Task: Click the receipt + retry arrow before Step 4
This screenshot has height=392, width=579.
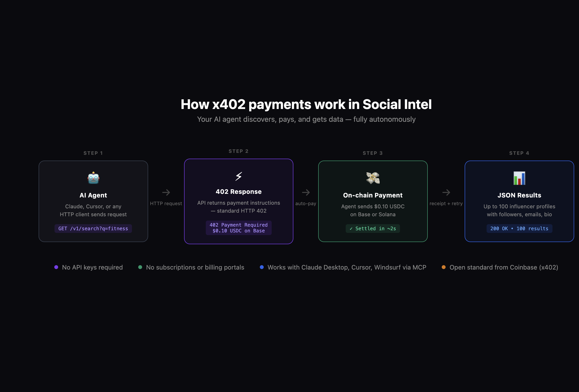Action: pyautogui.click(x=447, y=192)
